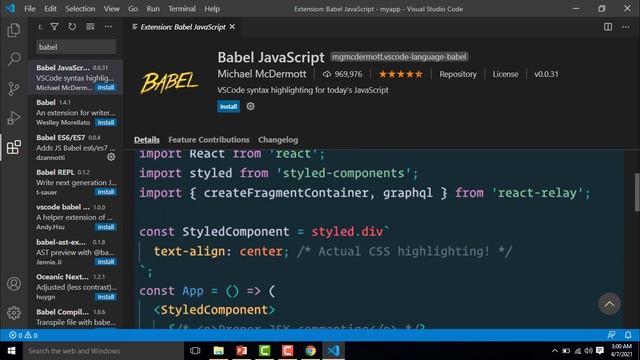Open the Edit menu
This screenshot has height=360, width=640.
50,9
